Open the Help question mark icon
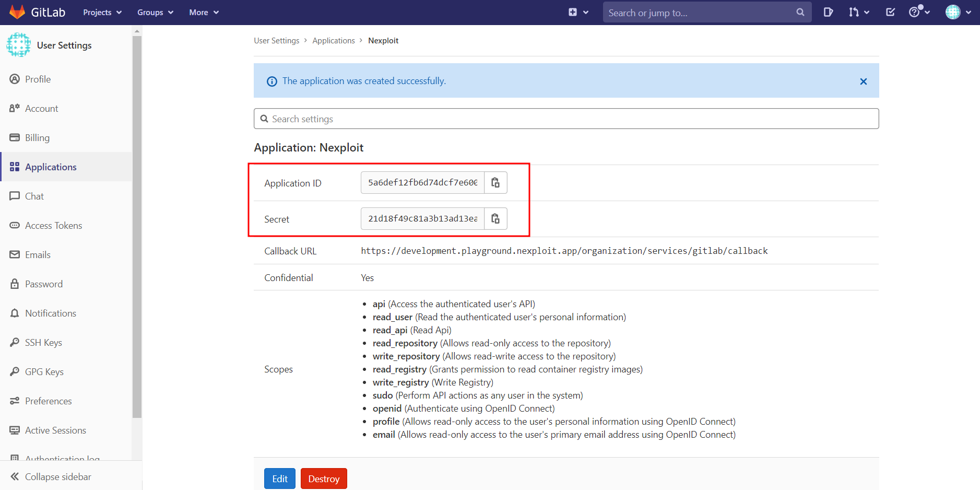The height and width of the screenshot is (490, 980). point(915,12)
